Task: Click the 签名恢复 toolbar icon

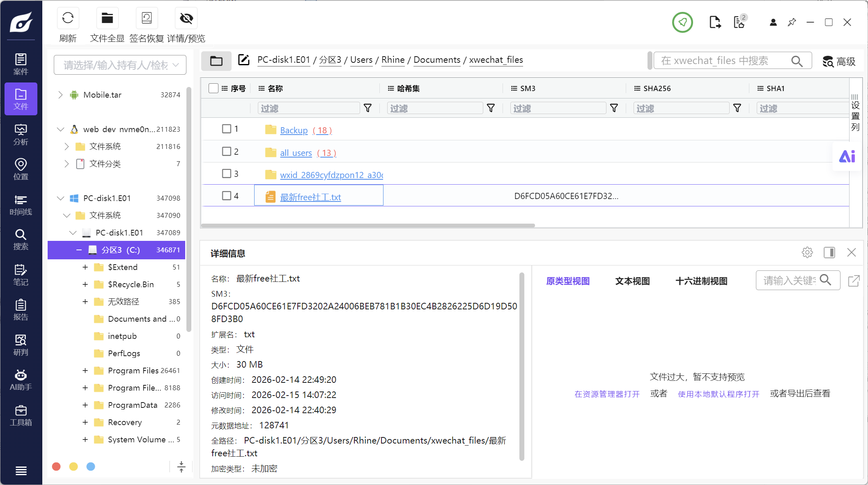Action: (x=147, y=18)
